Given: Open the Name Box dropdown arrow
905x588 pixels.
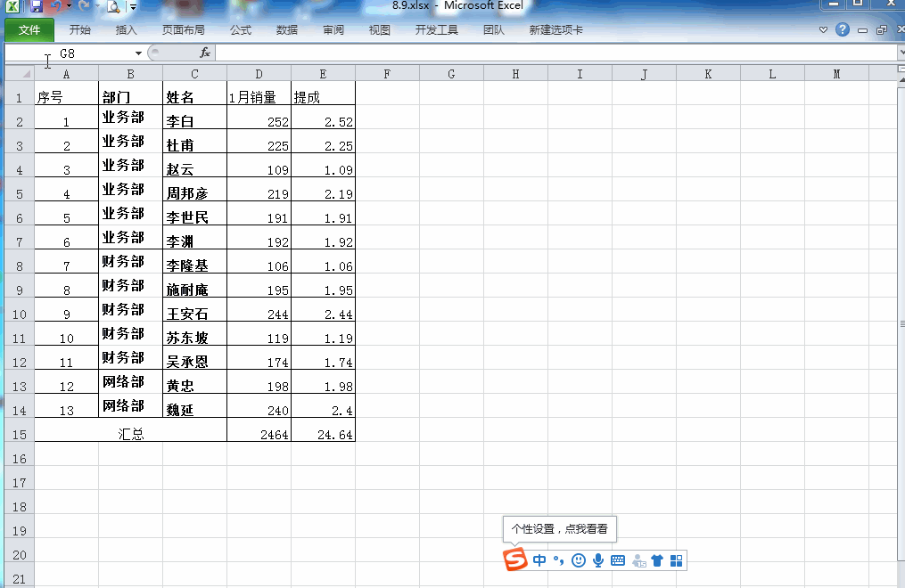Looking at the screenshot, I should (x=139, y=53).
